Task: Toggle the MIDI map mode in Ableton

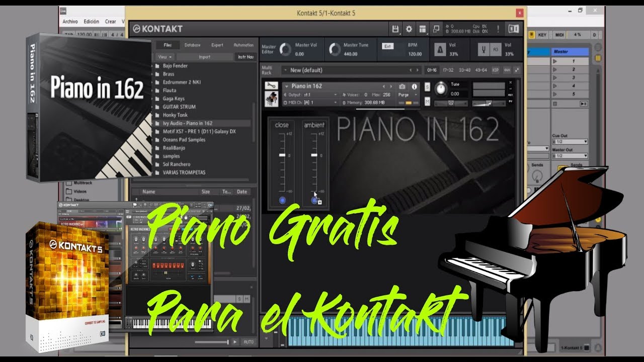Action: 559,35
